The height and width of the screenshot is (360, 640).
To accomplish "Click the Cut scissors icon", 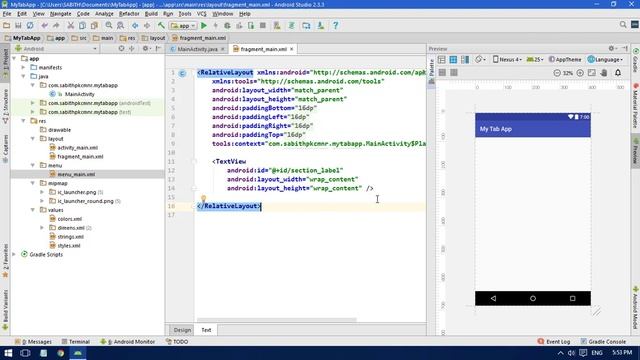I will click(x=71, y=25).
